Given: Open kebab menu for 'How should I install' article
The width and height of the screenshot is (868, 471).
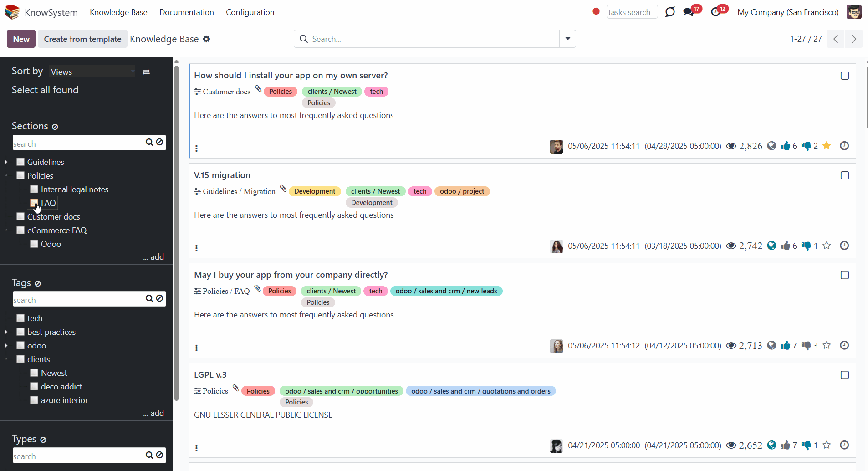Looking at the screenshot, I should pyautogui.click(x=196, y=148).
